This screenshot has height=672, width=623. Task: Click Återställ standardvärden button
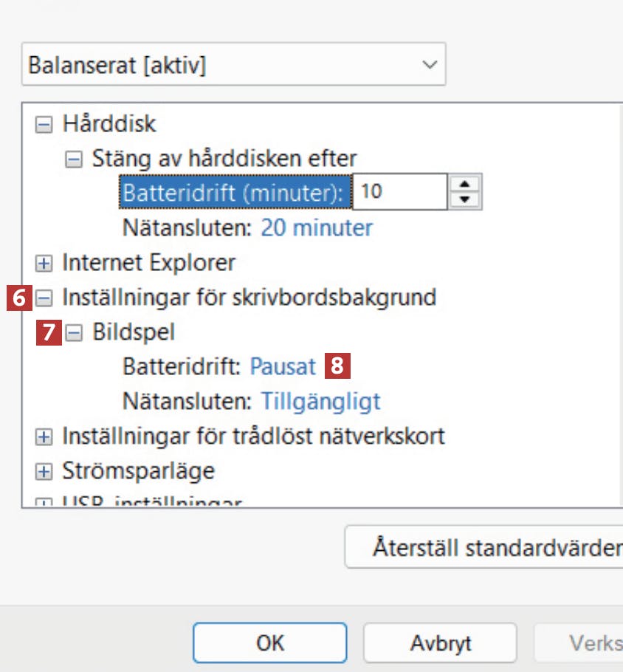[487, 549]
